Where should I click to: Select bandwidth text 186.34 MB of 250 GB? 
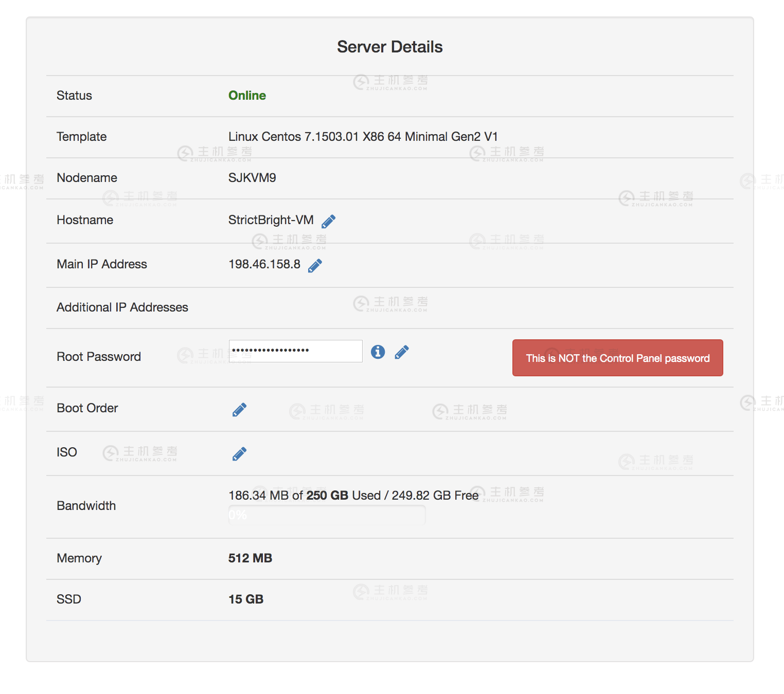289,496
